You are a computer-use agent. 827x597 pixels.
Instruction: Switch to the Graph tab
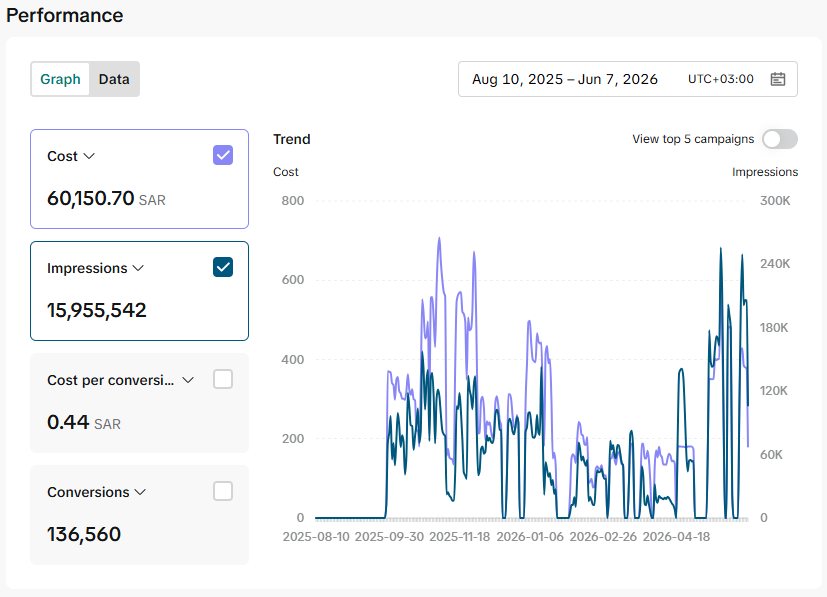click(x=60, y=79)
